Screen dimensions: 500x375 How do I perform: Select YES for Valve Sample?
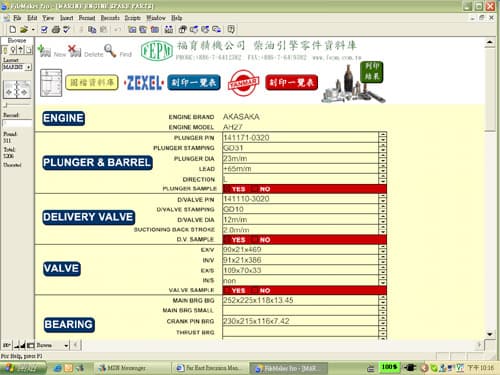(238, 290)
